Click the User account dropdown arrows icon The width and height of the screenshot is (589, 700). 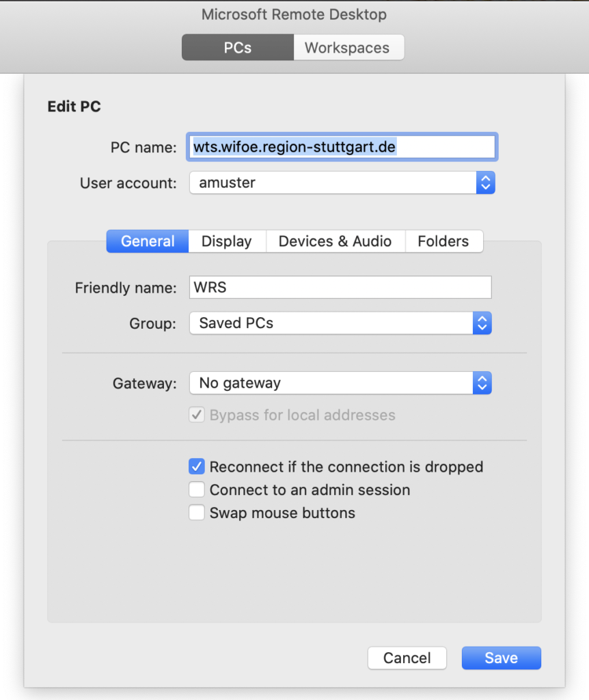pyautogui.click(x=485, y=183)
